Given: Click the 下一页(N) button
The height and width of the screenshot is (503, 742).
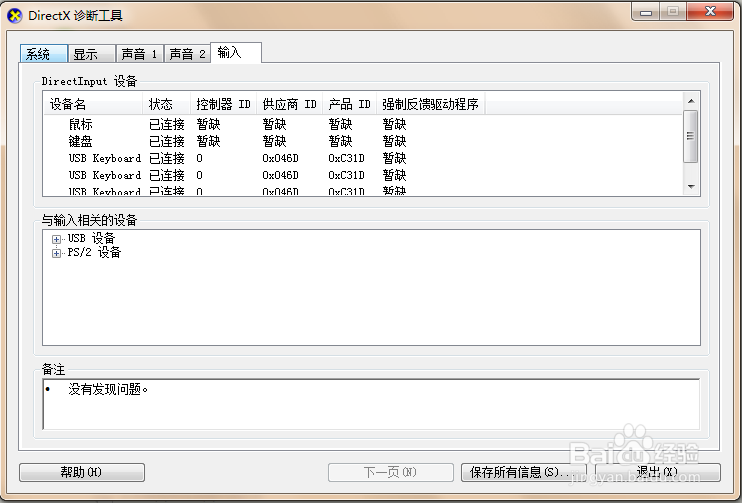Looking at the screenshot, I should [391, 472].
